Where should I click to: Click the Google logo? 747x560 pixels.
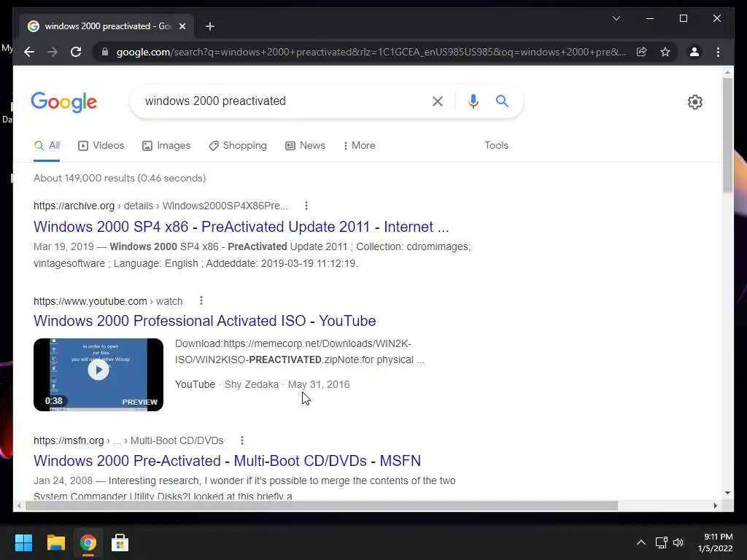pos(64,102)
